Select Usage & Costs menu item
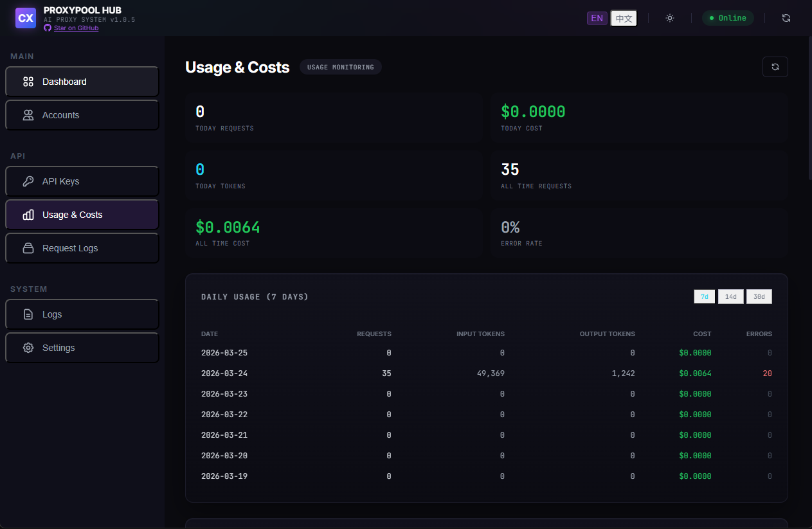 click(x=82, y=215)
